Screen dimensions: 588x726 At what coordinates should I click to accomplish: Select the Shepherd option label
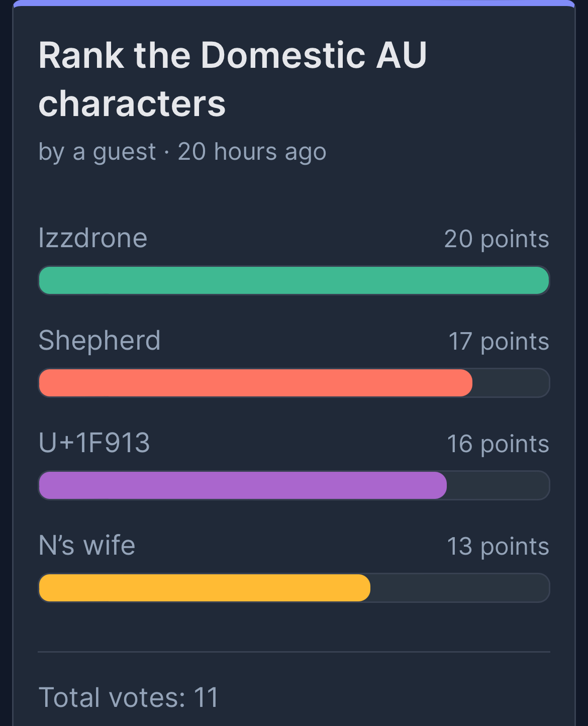(100, 341)
